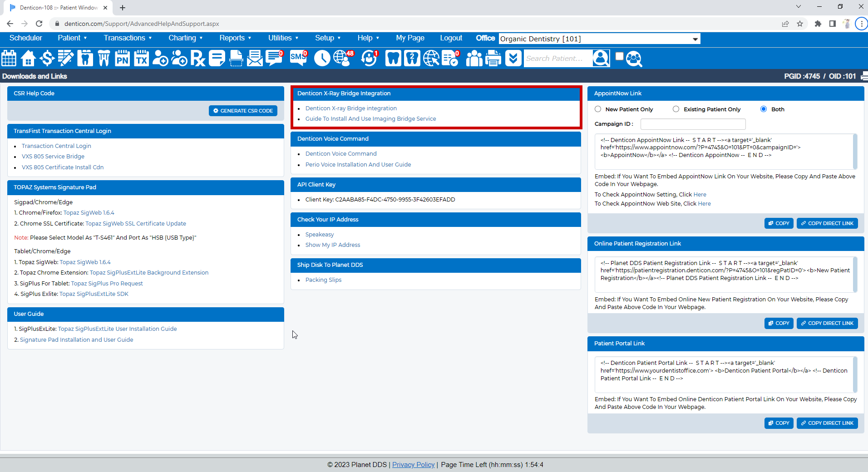Click the patient search magnifier icon
The width and height of the screenshot is (868, 472).
[x=601, y=58]
